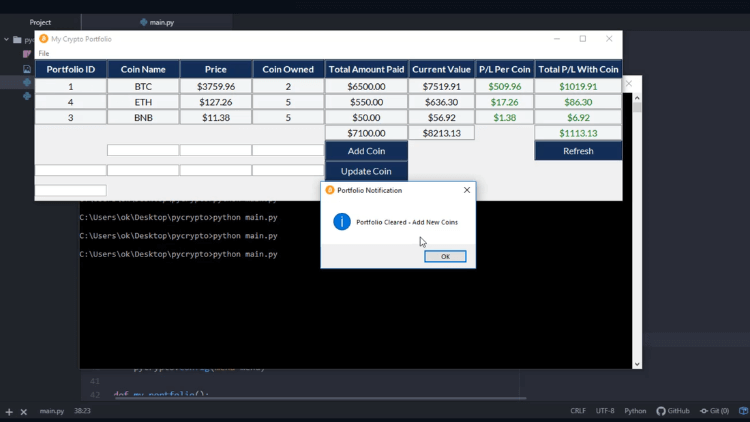The image size is (750, 422).
Task: Click the Update Coin button
Action: (366, 171)
